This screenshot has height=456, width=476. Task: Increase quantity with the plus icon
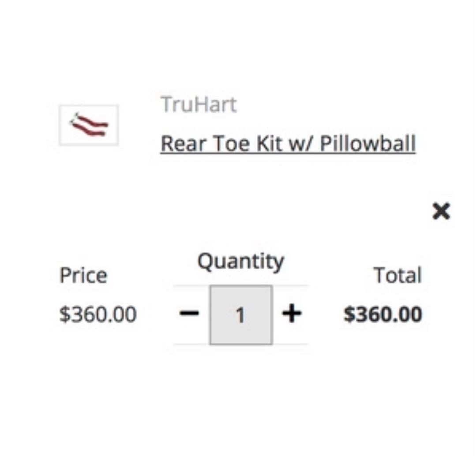click(292, 314)
